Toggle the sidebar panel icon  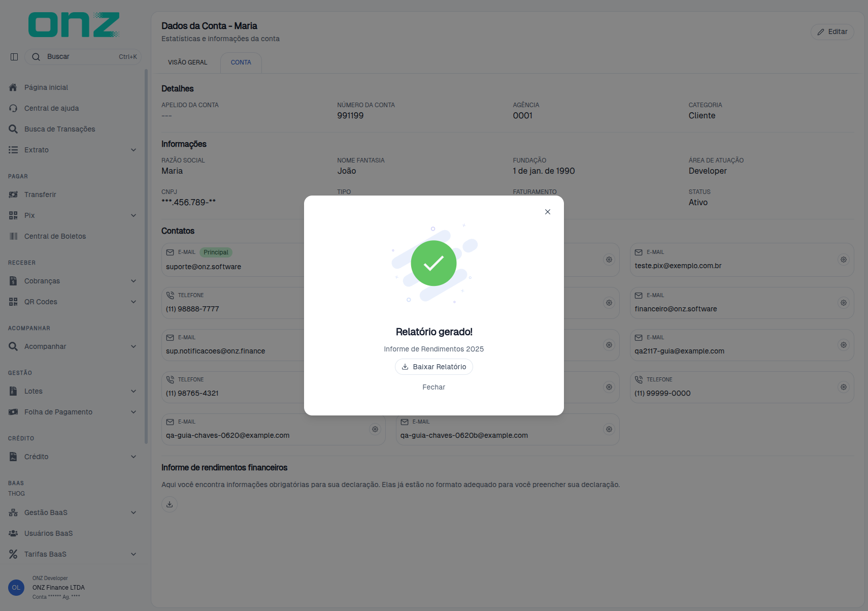(x=14, y=57)
